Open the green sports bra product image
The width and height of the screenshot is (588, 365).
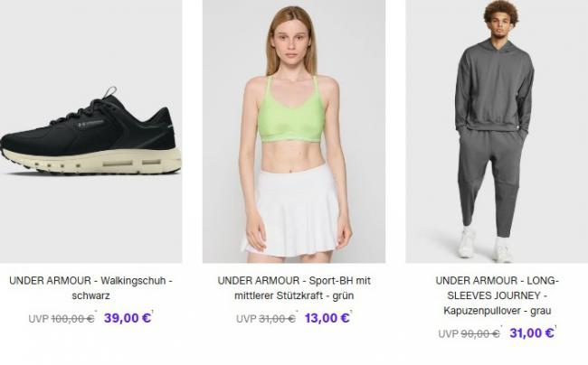point(294,131)
